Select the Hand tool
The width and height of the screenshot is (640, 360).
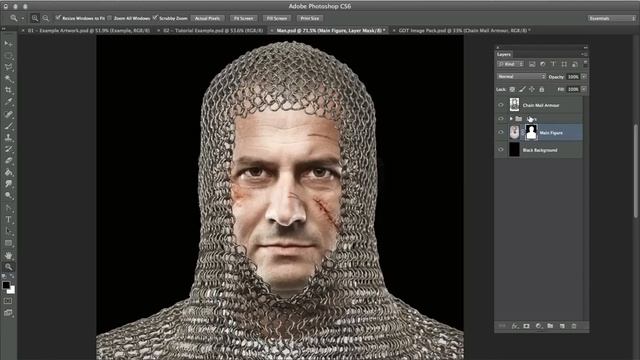pos(9,256)
